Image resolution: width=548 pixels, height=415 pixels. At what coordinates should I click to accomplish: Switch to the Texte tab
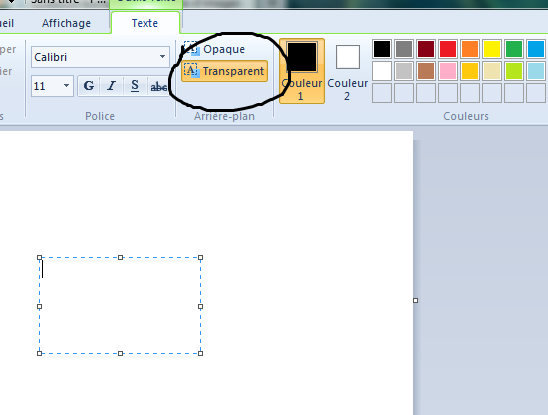point(145,23)
